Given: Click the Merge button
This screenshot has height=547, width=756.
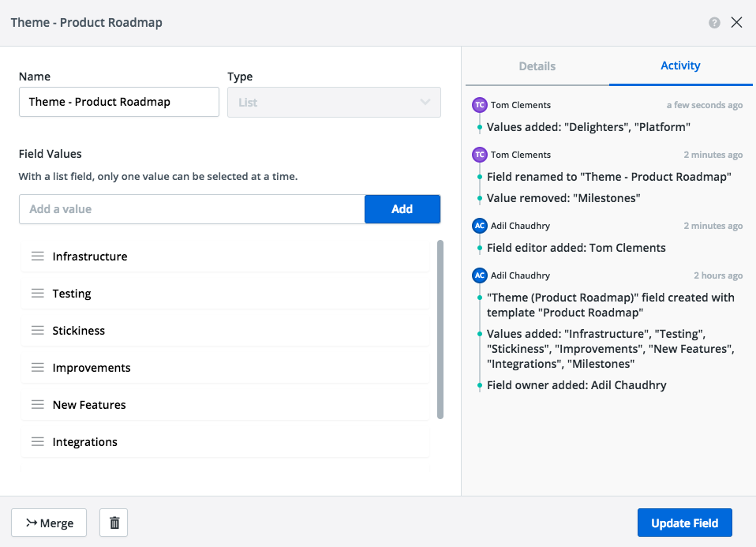Looking at the screenshot, I should 49,523.
